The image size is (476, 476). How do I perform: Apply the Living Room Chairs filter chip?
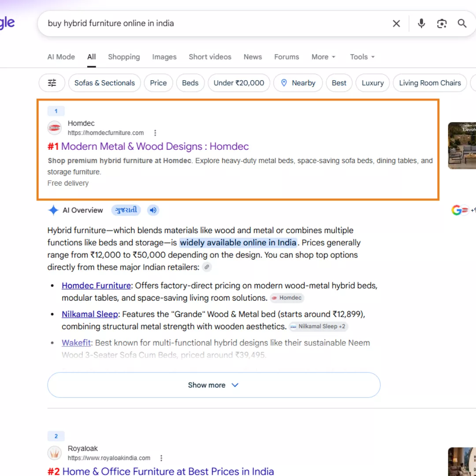tap(430, 83)
